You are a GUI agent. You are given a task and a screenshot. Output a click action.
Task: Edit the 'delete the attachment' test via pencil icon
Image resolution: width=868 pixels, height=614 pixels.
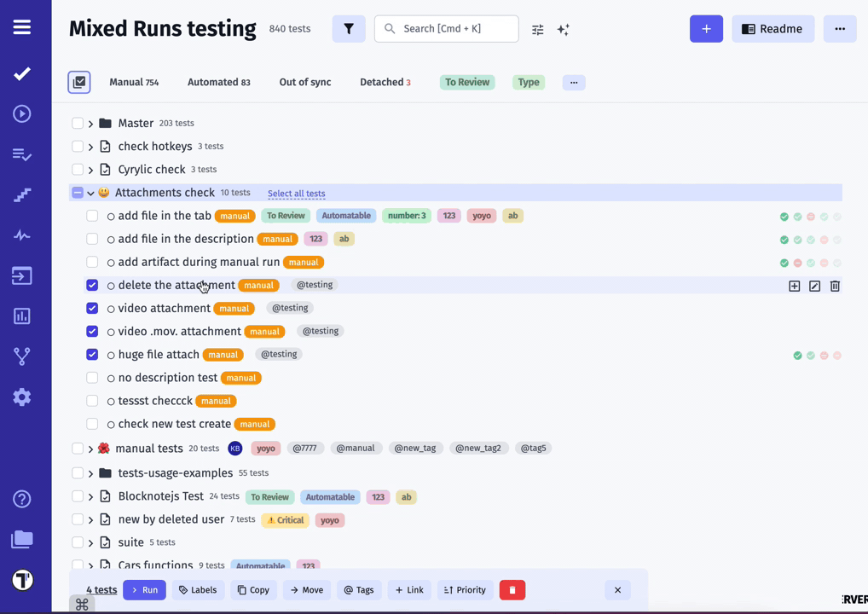[x=815, y=286]
